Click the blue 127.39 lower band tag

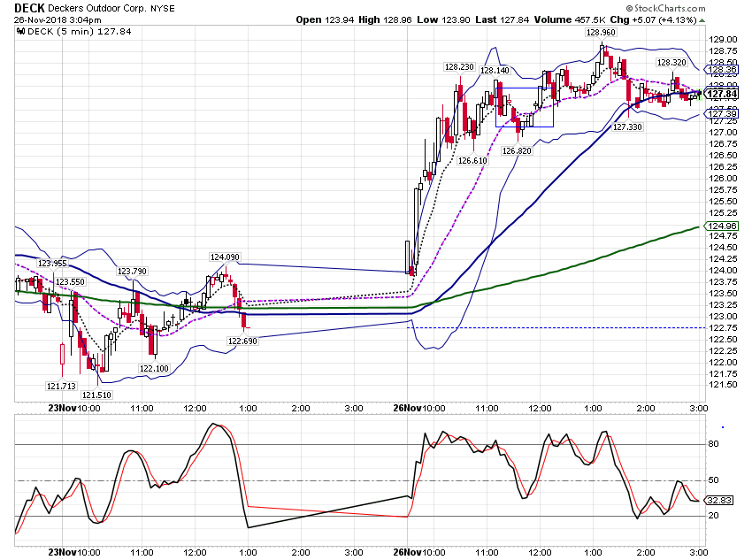(x=722, y=113)
